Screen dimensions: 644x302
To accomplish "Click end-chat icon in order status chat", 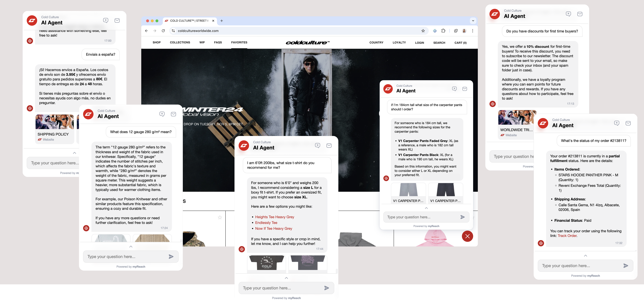I will click(616, 123).
